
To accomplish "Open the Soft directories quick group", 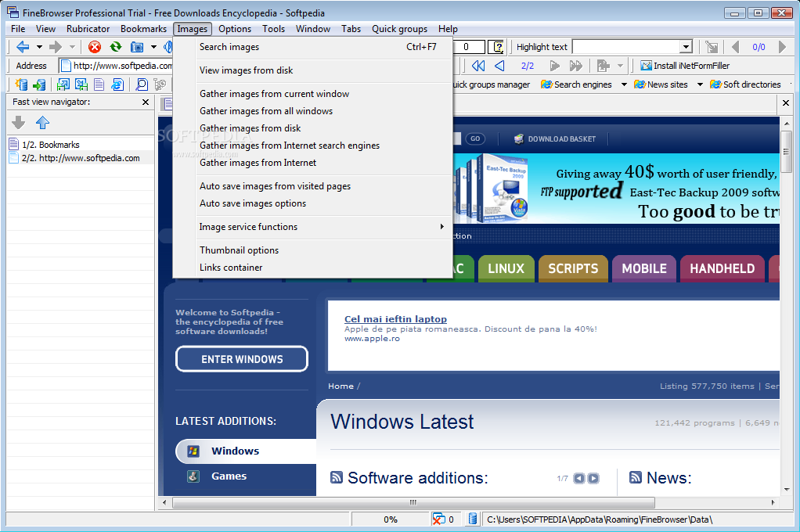I will click(745, 84).
